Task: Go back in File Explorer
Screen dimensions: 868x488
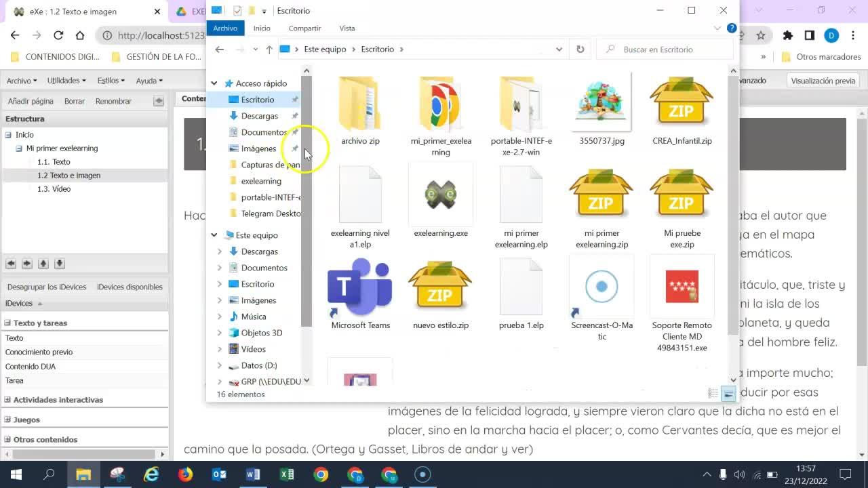Action: [x=219, y=49]
